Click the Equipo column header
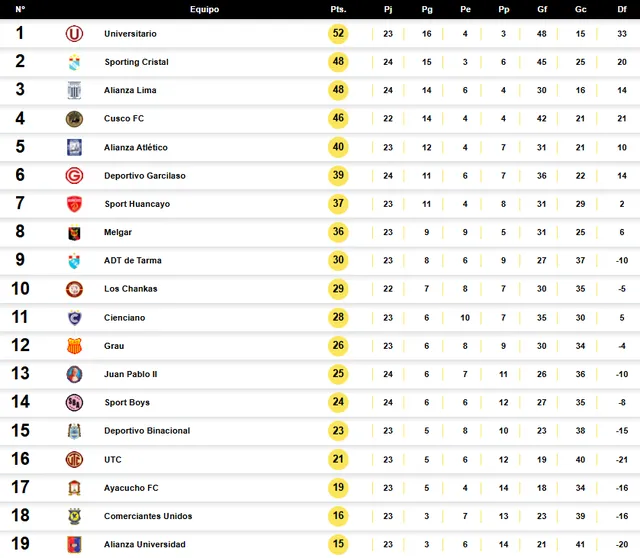The width and height of the screenshot is (640, 558). [204, 9]
